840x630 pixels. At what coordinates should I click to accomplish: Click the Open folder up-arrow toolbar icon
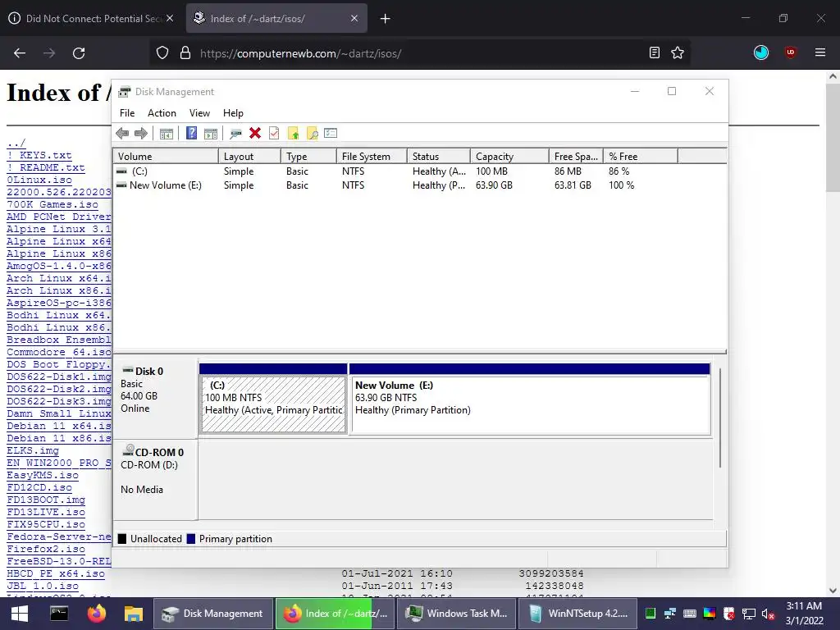293,134
